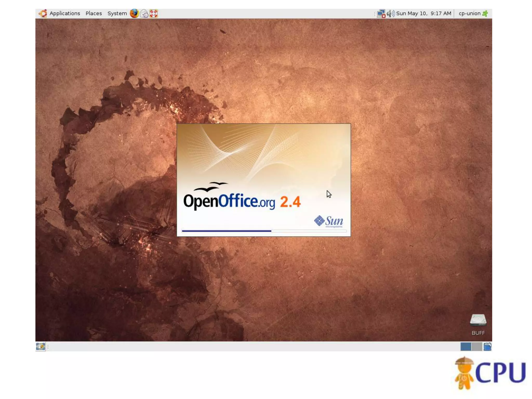Image resolution: width=532 pixels, height=399 pixels.
Task: Open the volume control icon
Action: pyautogui.click(x=390, y=14)
